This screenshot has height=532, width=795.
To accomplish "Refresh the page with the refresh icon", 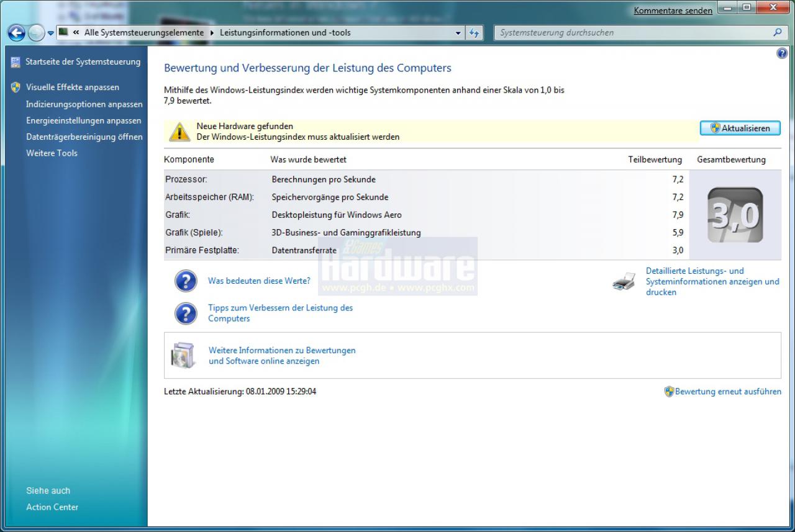I will 475,33.
